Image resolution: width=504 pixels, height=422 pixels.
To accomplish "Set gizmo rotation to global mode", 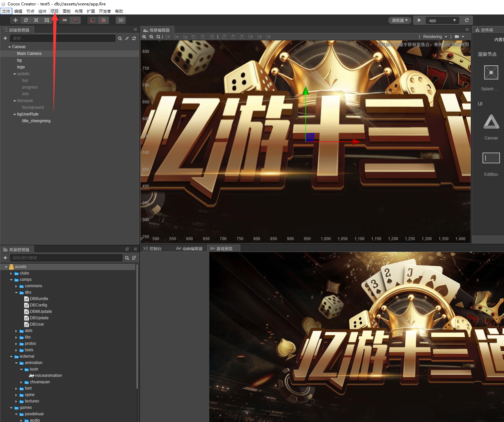I will point(104,20).
